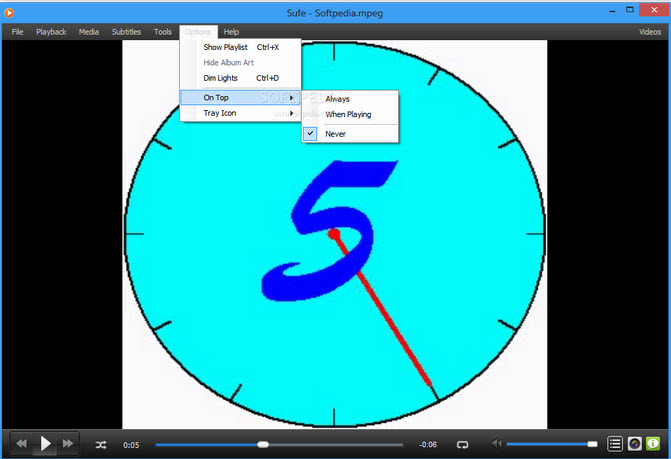The width and height of the screenshot is (671, 459).
Task: Click the round disc icon bottom right
Action: click(634, 443)
